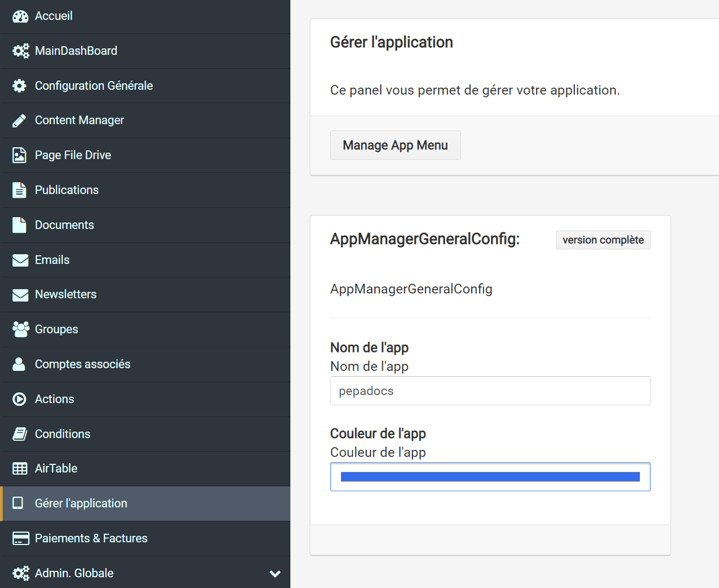This screenshot has height=588, width=719.
Task: Click the Newsletters envelope icon
Action: [20, 295]
